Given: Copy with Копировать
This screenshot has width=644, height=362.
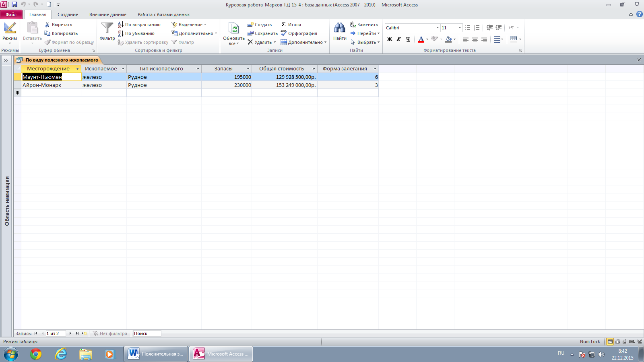Looking at the screenshot, I should coord(61,33).
